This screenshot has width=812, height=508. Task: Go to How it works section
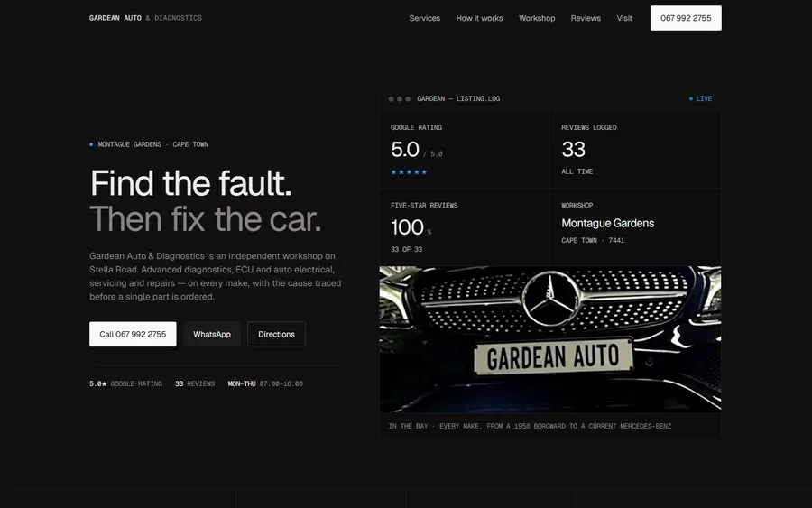click(x=480, y=18)
